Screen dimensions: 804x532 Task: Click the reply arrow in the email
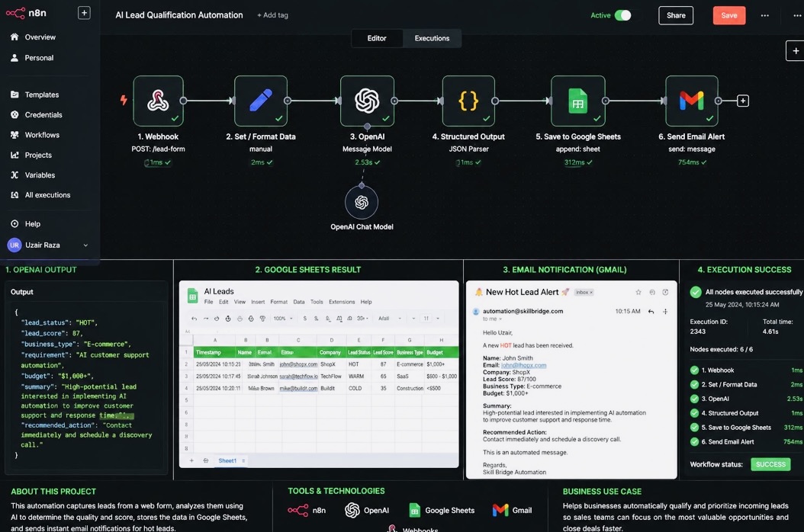[x=651, y=312]
